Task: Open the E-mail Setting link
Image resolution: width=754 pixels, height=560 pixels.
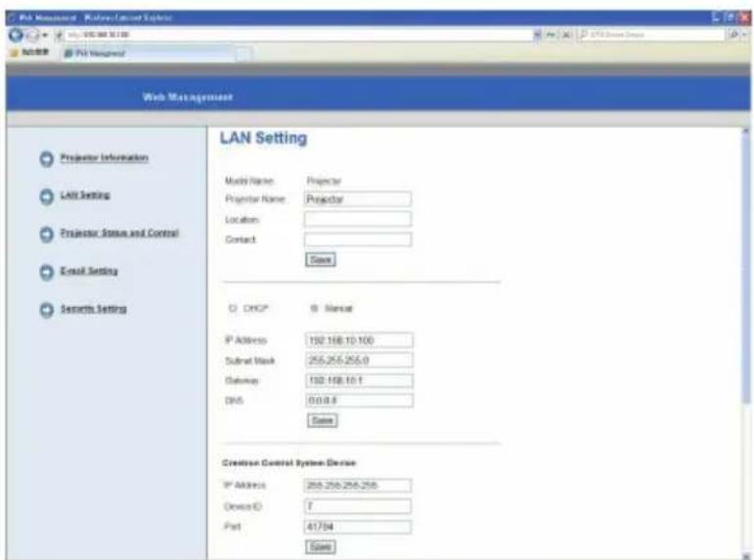Action: (89, 271)
